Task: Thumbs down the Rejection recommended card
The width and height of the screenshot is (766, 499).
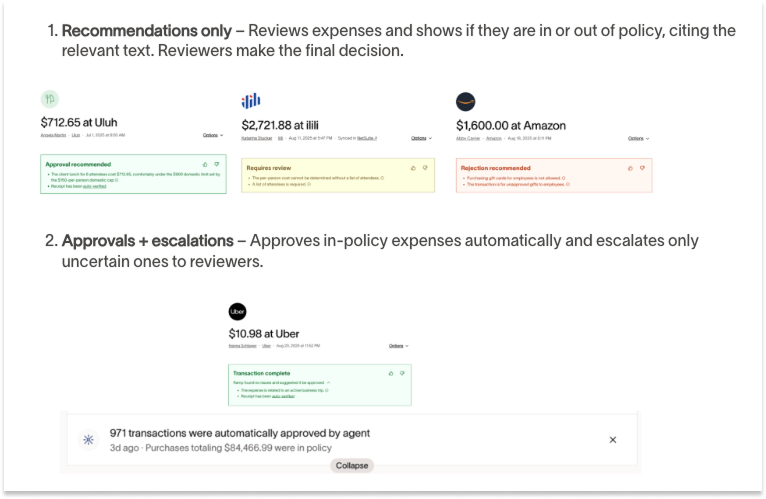Action: pos(642,168)
